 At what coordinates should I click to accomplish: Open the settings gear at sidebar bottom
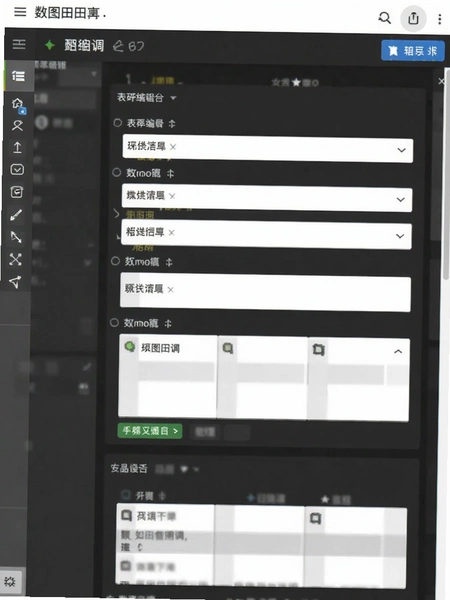[x=10, y=582]
